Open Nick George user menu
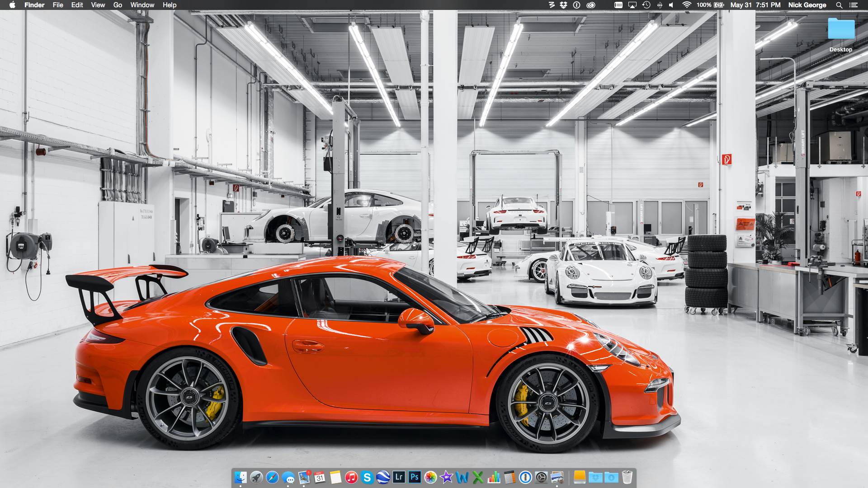Viewport: 868px width, 488px height. (807, 5)
